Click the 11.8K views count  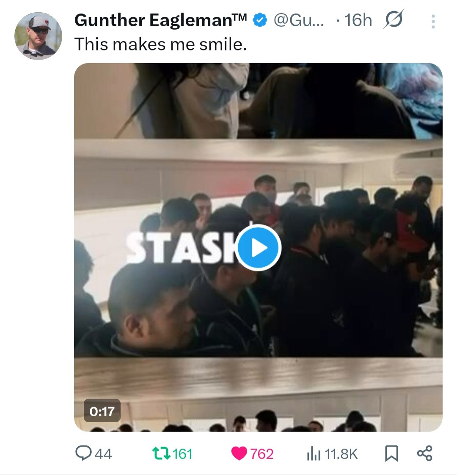(x=341, y=454)
